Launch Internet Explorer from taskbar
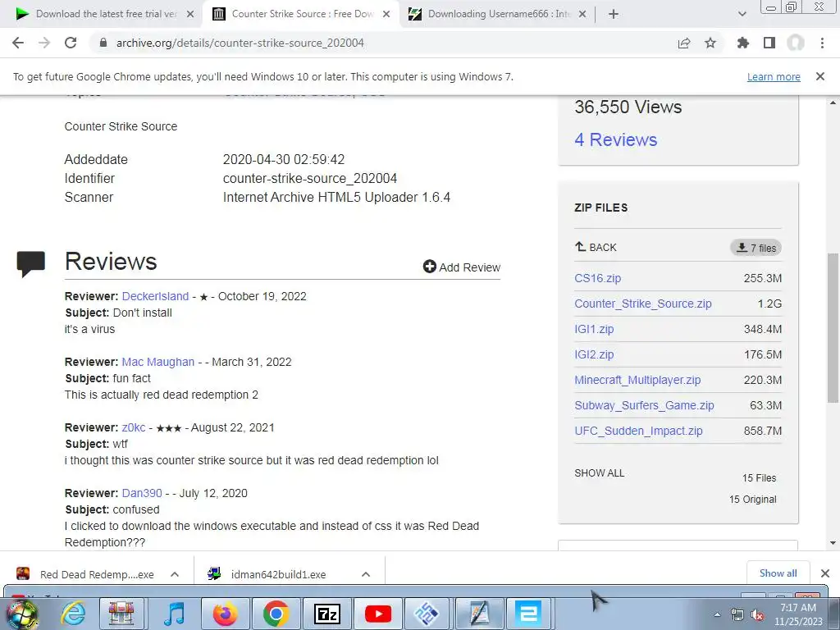This screenshot has height=630, width=840. 72,614
